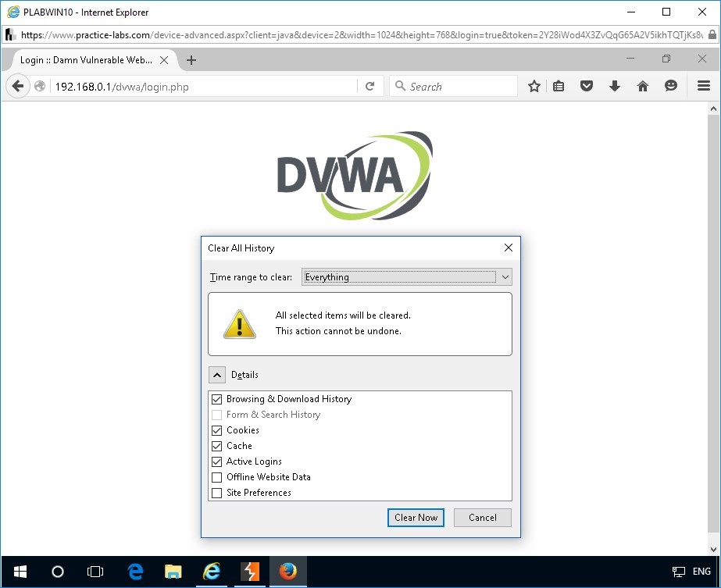Collapse the Details expander arrow

tap(216, 375)
